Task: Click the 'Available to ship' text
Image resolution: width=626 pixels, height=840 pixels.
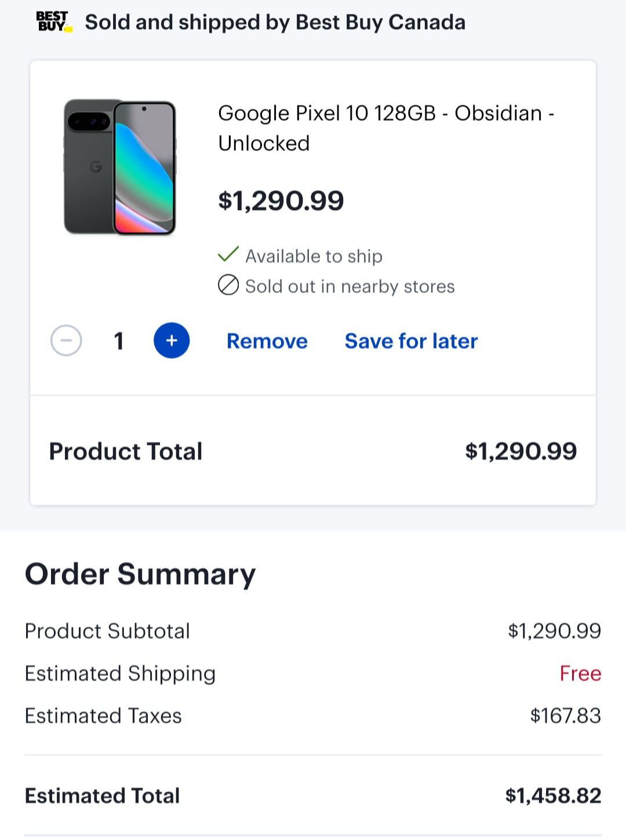Action: (314, 256)
